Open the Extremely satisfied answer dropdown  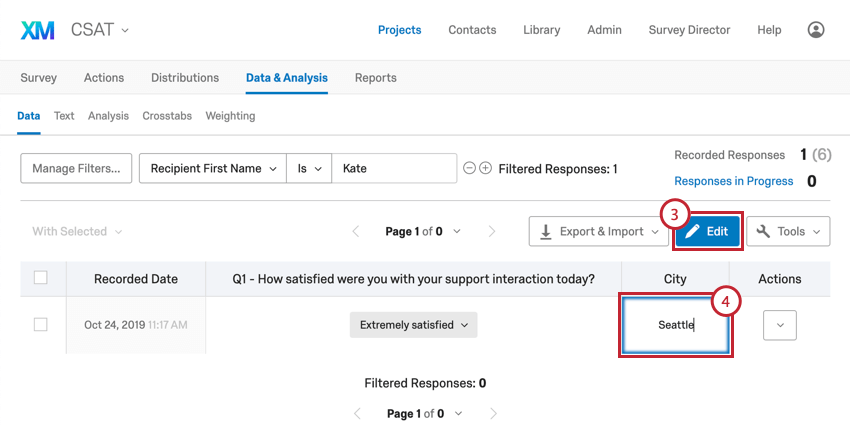[x=413, y=325]
